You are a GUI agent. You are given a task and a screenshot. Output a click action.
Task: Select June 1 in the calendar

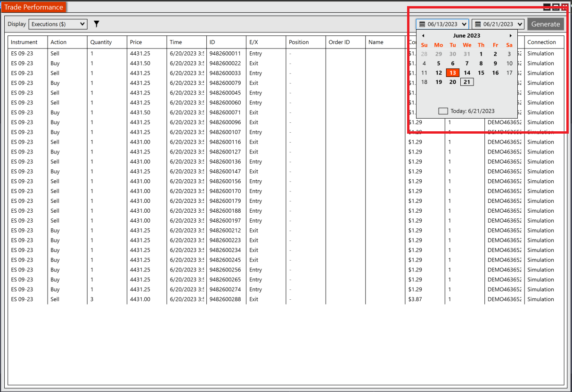coord(481,54)
